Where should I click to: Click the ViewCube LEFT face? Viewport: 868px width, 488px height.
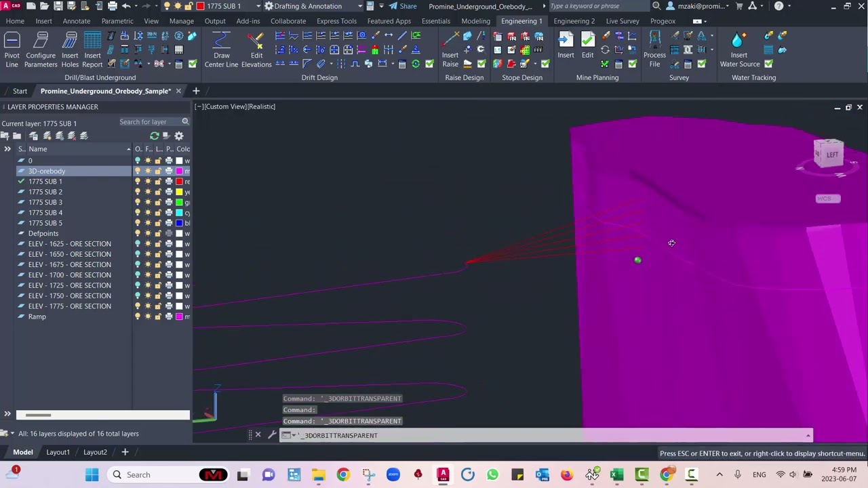point(831,154)
